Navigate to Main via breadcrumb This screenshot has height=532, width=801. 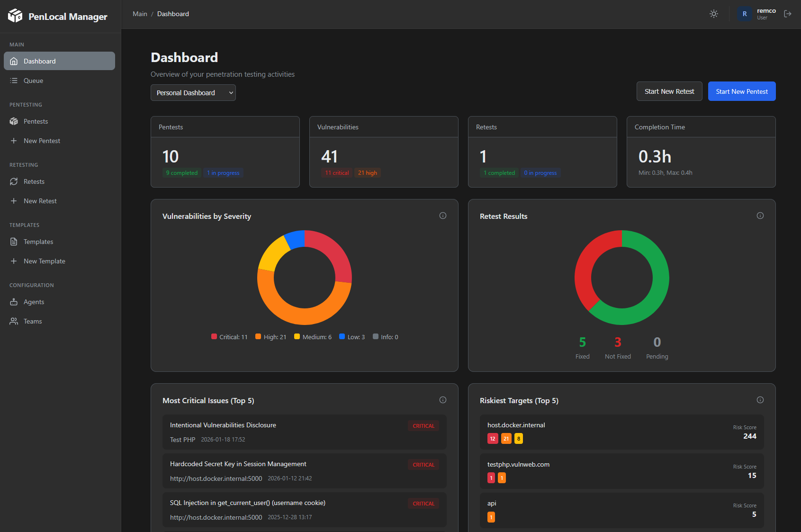(140, 14)
